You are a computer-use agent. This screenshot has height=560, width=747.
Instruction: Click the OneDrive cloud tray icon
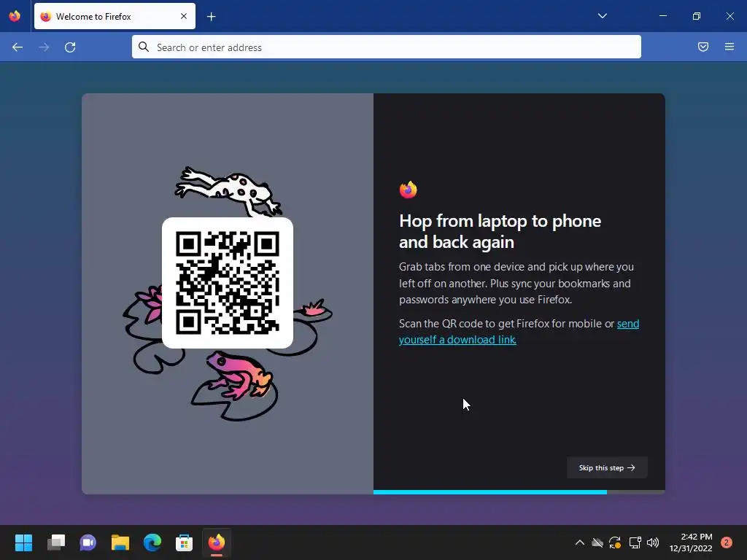tap(597, 542)
